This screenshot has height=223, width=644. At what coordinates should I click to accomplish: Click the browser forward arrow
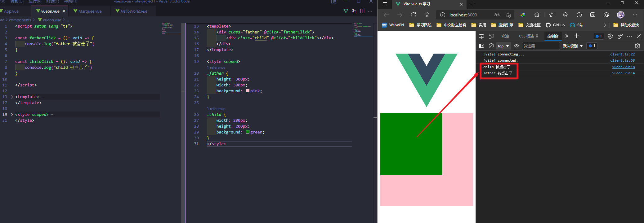400,15
